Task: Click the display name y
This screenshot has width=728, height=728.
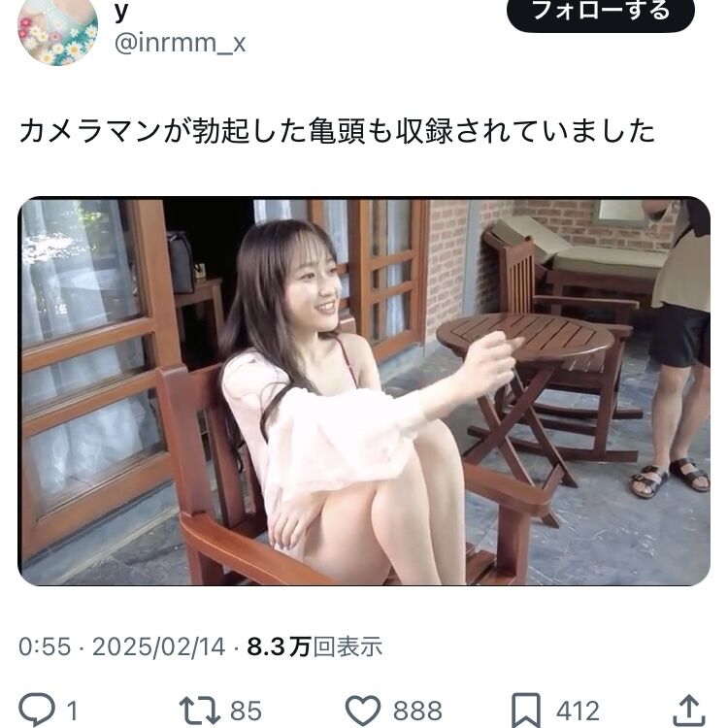Action: [x=121, y=12]
